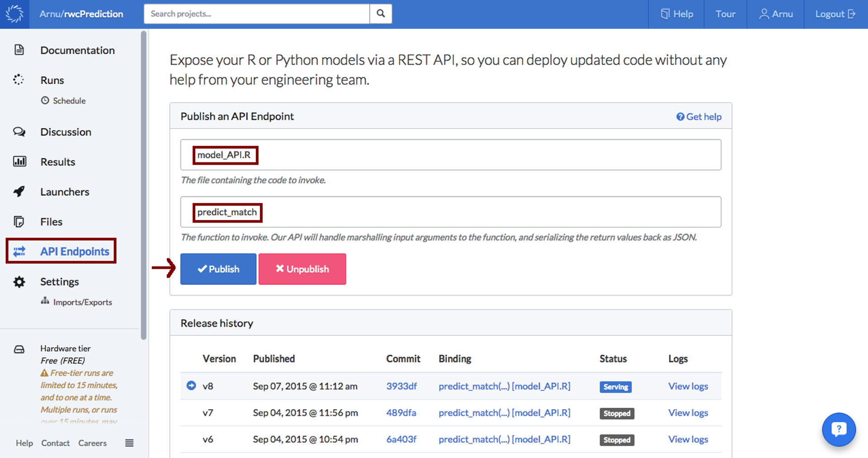The height and width of the screenshot is (458, 868).
Task: Open the Runs section
Action: click(52, 80)
